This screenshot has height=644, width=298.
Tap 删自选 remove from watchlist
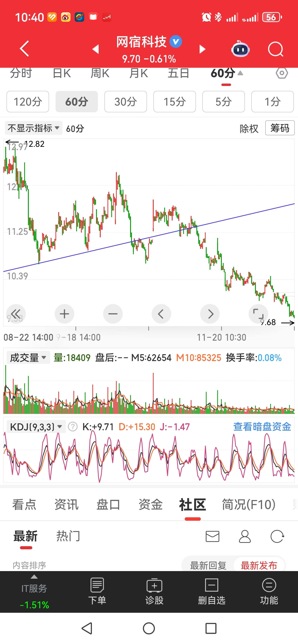(x=212, y=591)
